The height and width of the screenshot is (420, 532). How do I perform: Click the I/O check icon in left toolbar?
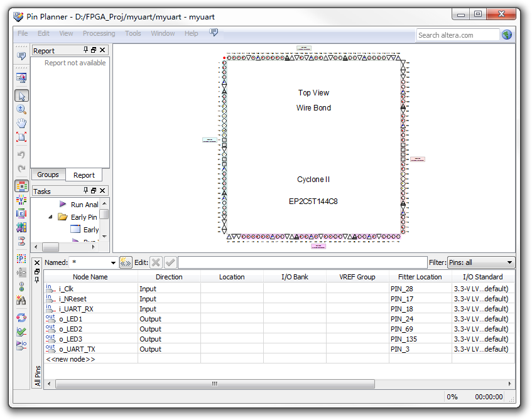point(21,331)
